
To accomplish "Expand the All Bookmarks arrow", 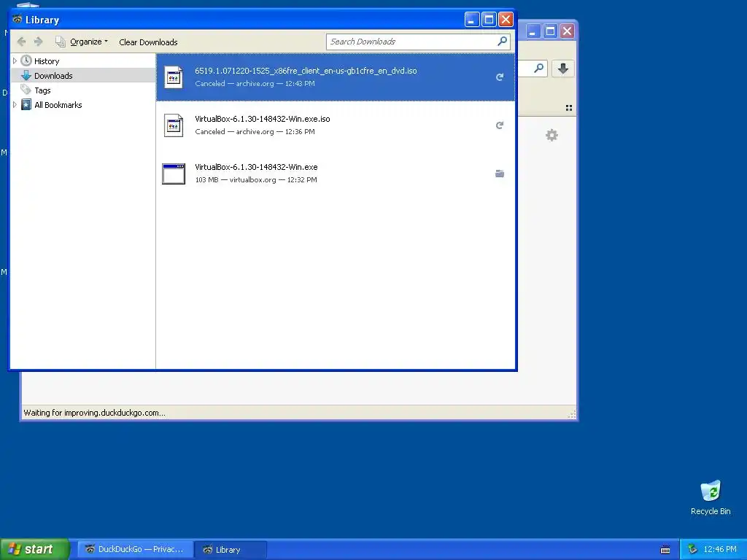I will [15, 105].
